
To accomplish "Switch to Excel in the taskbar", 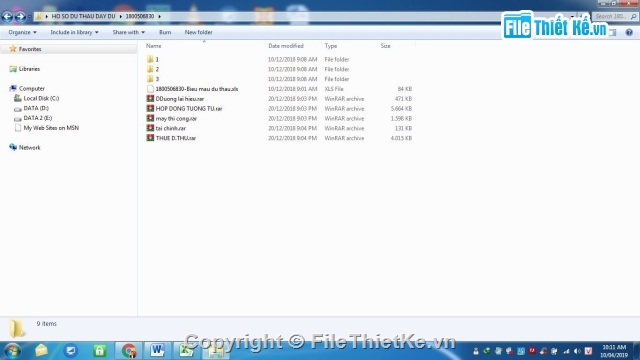I will pyautogui.click(x=186, y=351).
